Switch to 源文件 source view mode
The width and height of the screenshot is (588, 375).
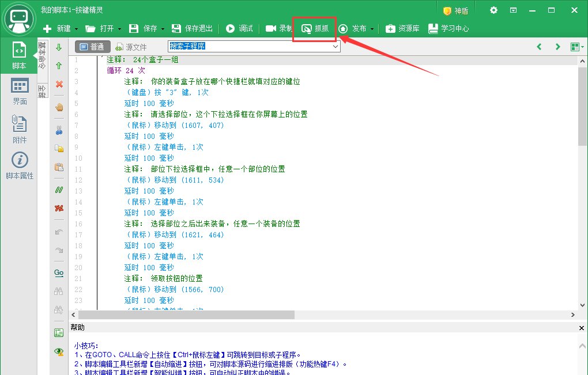(131, 47)
